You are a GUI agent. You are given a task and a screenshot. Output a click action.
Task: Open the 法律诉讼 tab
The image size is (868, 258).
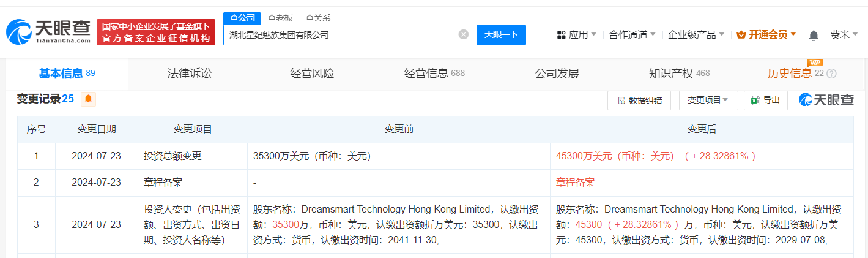click(x=190, y=74)
